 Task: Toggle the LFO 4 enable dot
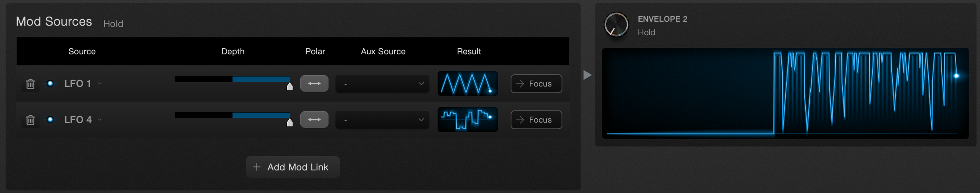pyautogui.click(x=50, y=120)
